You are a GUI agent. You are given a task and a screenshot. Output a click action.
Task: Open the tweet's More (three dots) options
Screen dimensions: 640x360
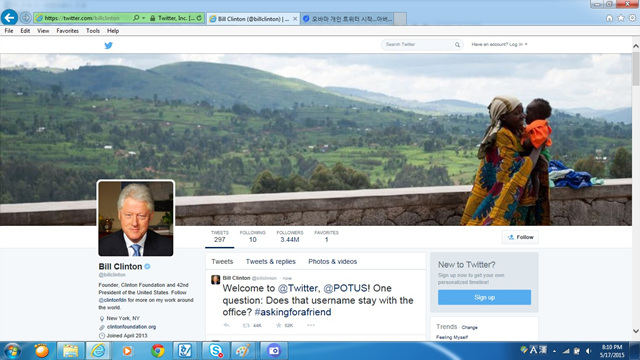(311, 325)
